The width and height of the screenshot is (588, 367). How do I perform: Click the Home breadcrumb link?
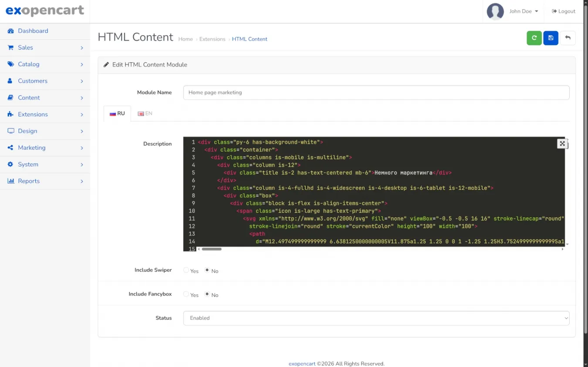coord(185,39)
